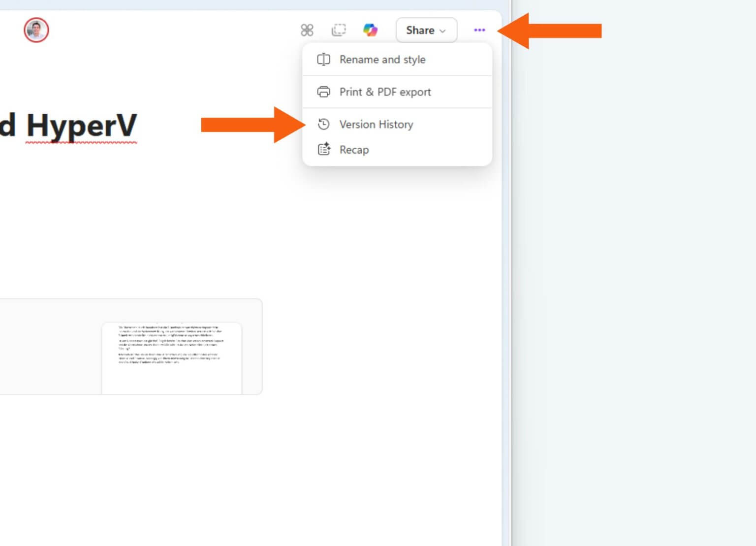This screenshot has width=756, height=546.
Task: Select Recap from the overflow menu
Action: pyautogui.click(x=354, y=149)
